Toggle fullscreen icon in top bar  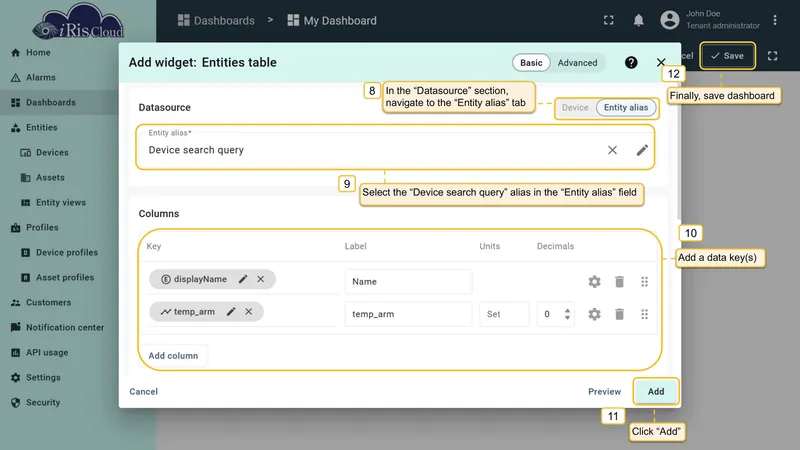[x=609, y=20]
